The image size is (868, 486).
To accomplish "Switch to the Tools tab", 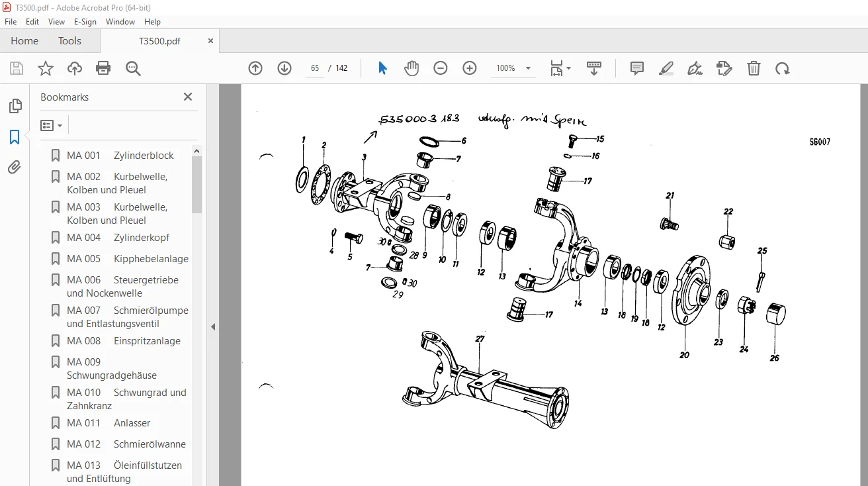I will pyautogui.click(x=69, y=41).
